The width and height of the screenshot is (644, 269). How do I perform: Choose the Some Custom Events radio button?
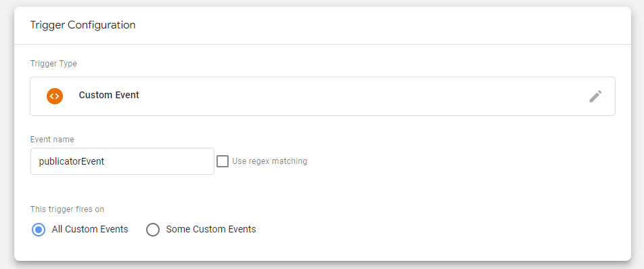point(153,230)
